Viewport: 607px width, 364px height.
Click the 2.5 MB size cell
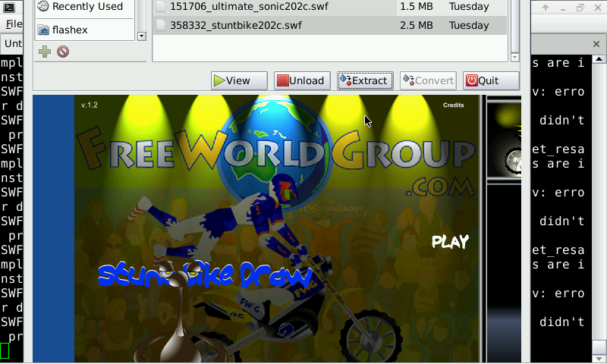pyautogui.click(x=417, y=26)
